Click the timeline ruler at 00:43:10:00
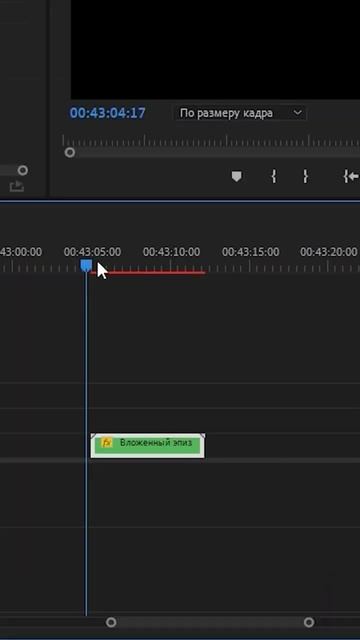360x640 pixels. point(171,252)
